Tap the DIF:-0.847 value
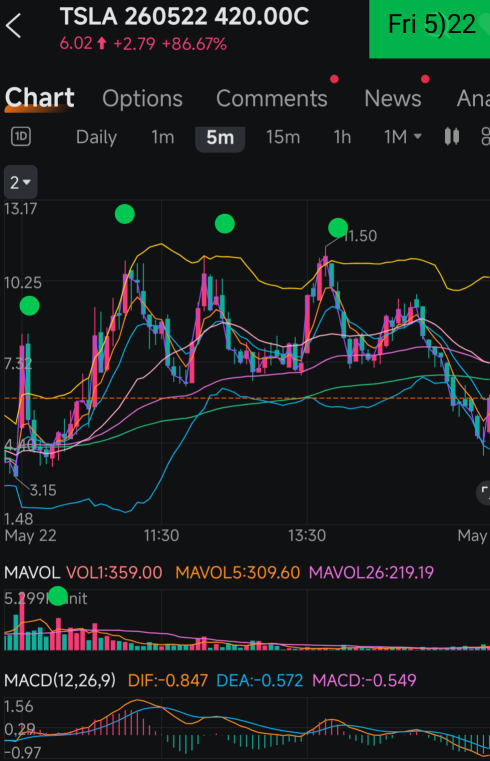The width and height of the screenshot is (490, 761). pyautogui.click(x=168, y=680)
